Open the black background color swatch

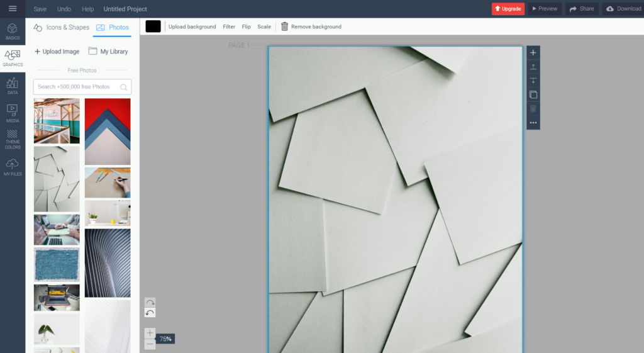pyautogui.click(x=153, y=26)
